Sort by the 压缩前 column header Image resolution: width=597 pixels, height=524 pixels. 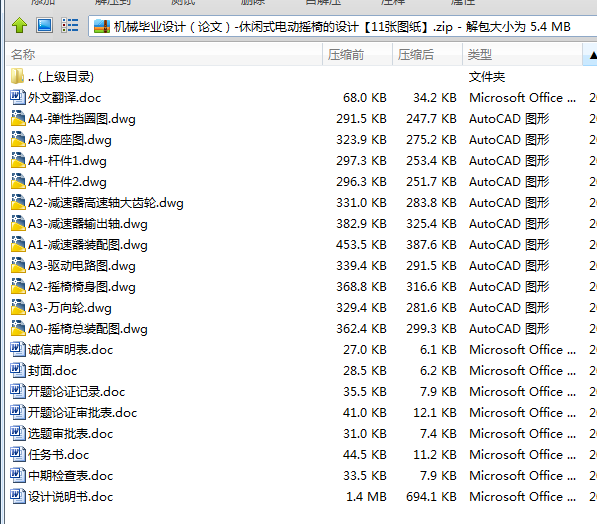tap(357, 54)
